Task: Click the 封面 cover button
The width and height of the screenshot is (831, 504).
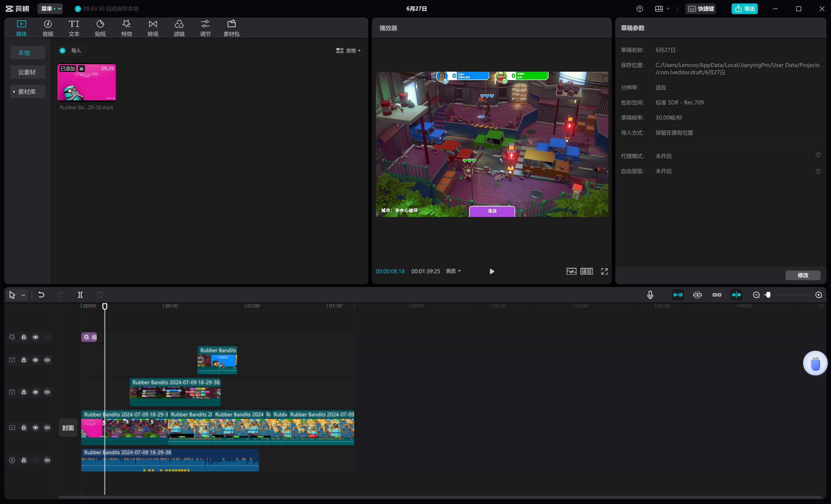Action: tap(68, 427)
